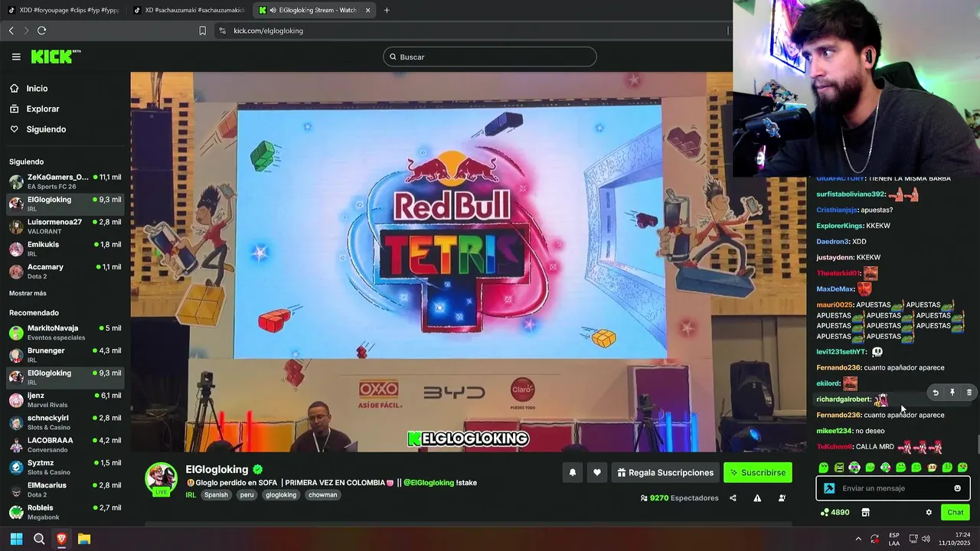This screenshot has height=551, width=980.
Task: Click the report warning triangle icon
Action: click(757, 498)
